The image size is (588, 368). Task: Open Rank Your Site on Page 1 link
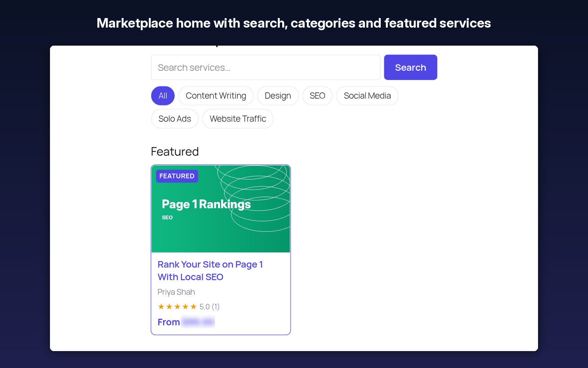(210, 271)
